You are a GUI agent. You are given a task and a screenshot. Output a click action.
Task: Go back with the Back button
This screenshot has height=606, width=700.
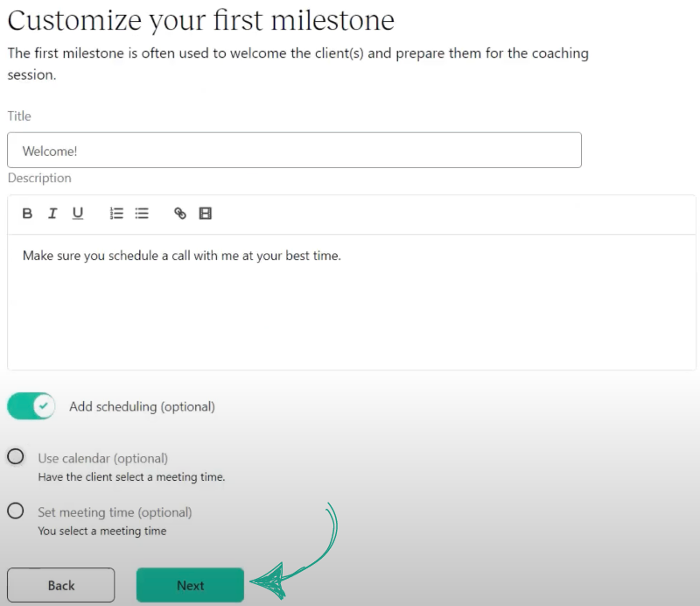tap(61, 585)
